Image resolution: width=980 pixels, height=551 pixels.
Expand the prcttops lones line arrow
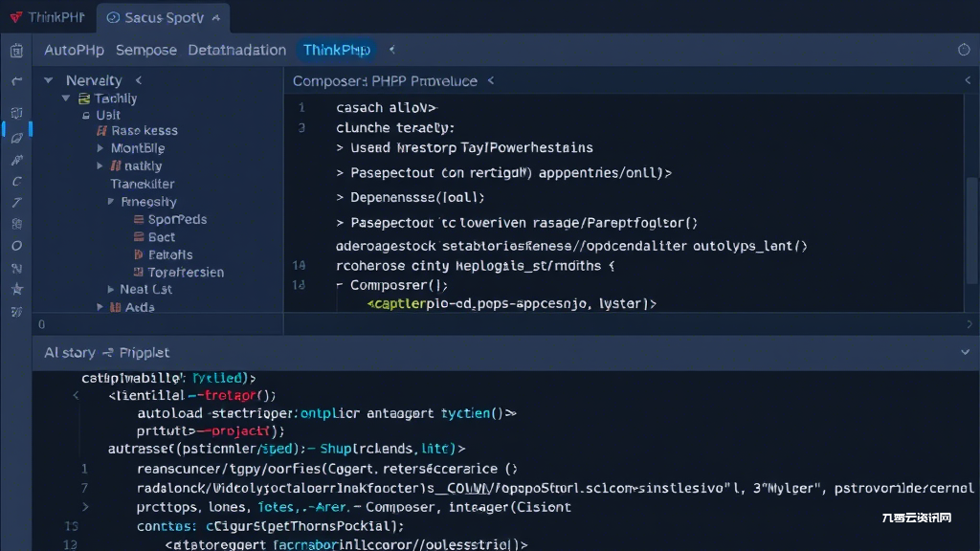85,507
